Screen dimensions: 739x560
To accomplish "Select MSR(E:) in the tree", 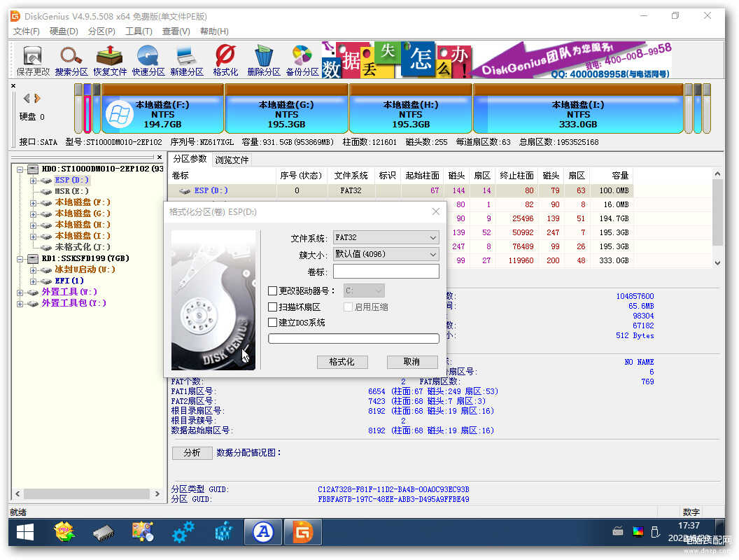I will 71,191.
